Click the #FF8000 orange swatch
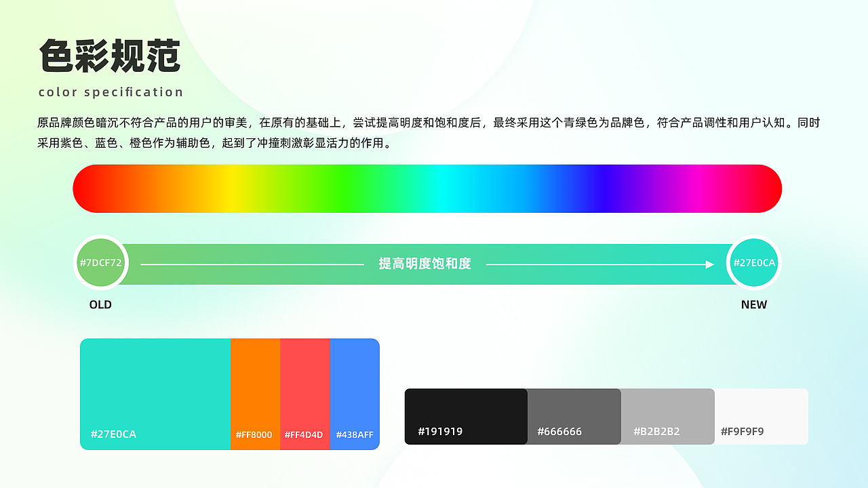 point(254,393)
